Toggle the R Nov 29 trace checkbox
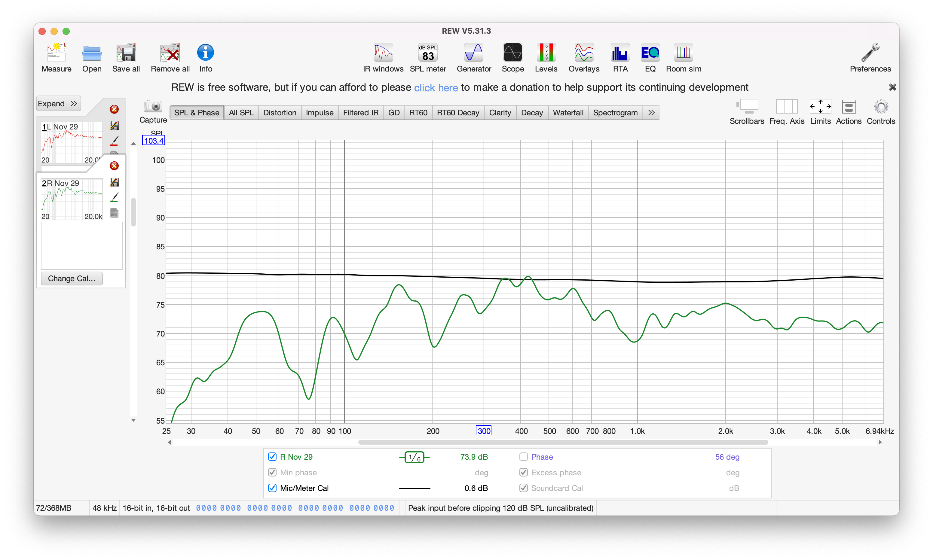 click(272, 457)
